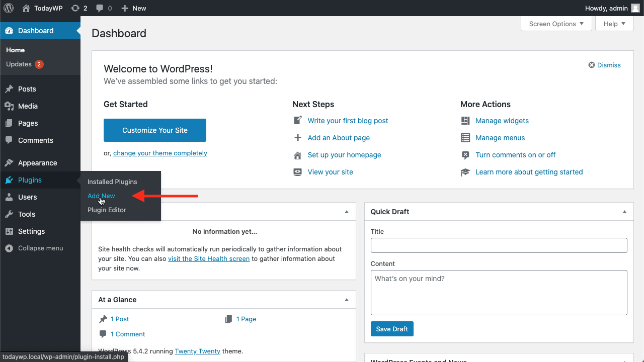The image size is (644, 362).
Task: Click the admin avatar in top bar
Action: click(x=635, y=8)
